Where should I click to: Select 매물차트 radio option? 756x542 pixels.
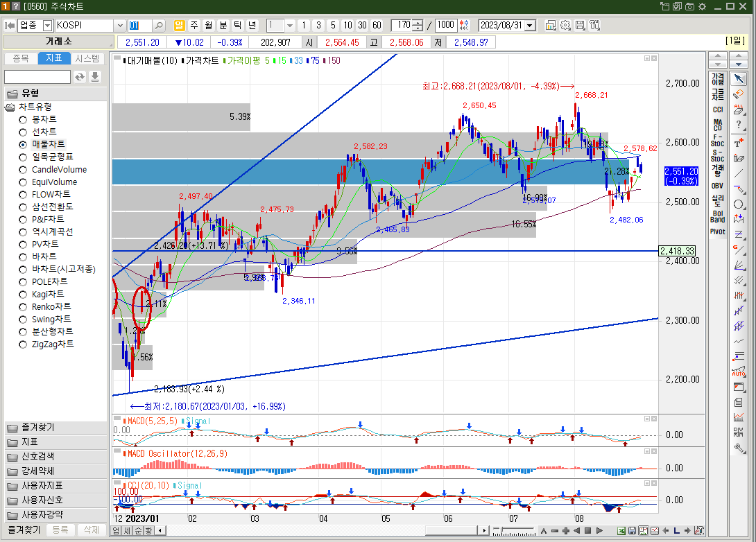click(23, 145)
